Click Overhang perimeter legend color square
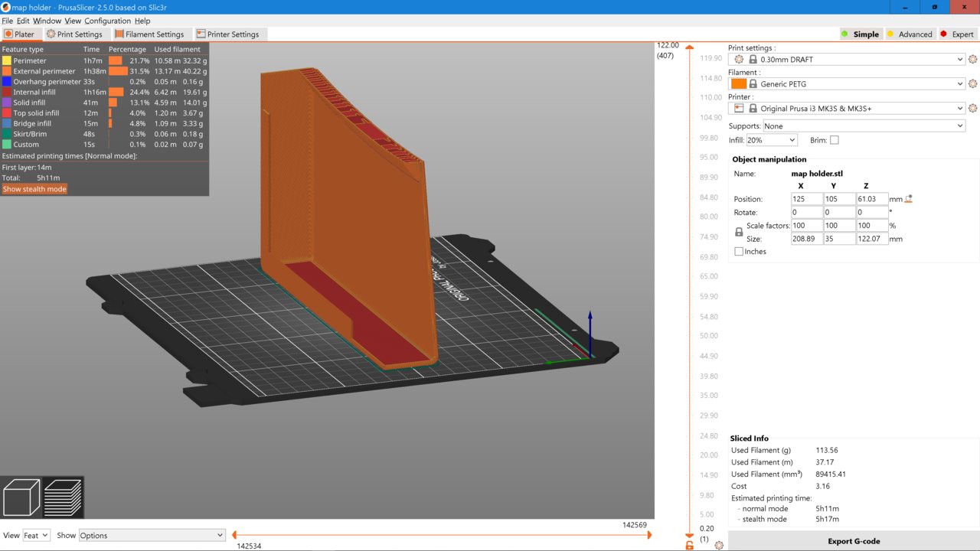 point(6,81)
